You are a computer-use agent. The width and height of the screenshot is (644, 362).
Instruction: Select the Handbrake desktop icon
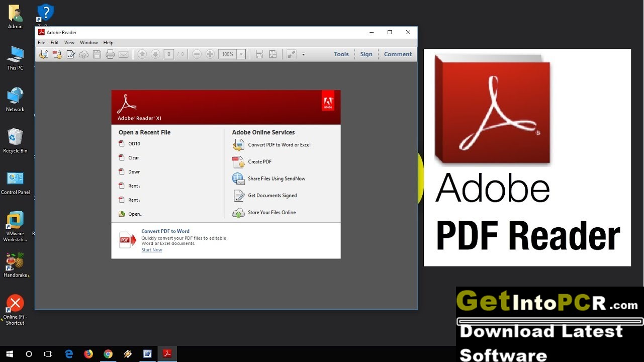click(x=15, y=265)
